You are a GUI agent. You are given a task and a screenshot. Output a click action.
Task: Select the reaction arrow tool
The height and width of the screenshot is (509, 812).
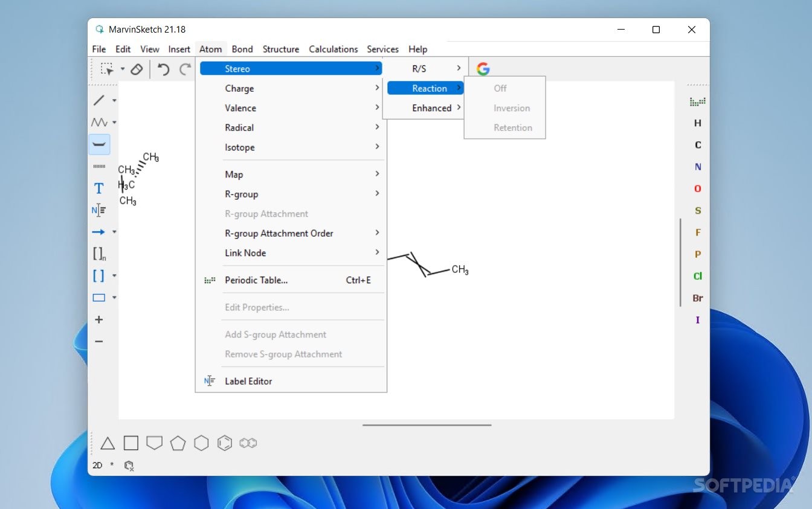98,232
